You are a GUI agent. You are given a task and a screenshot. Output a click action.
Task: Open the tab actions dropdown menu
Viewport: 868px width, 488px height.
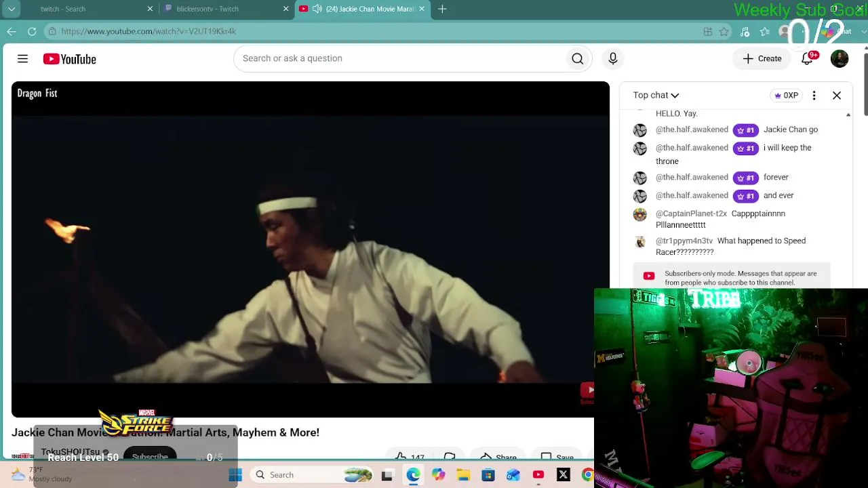(x=12, y=9)
